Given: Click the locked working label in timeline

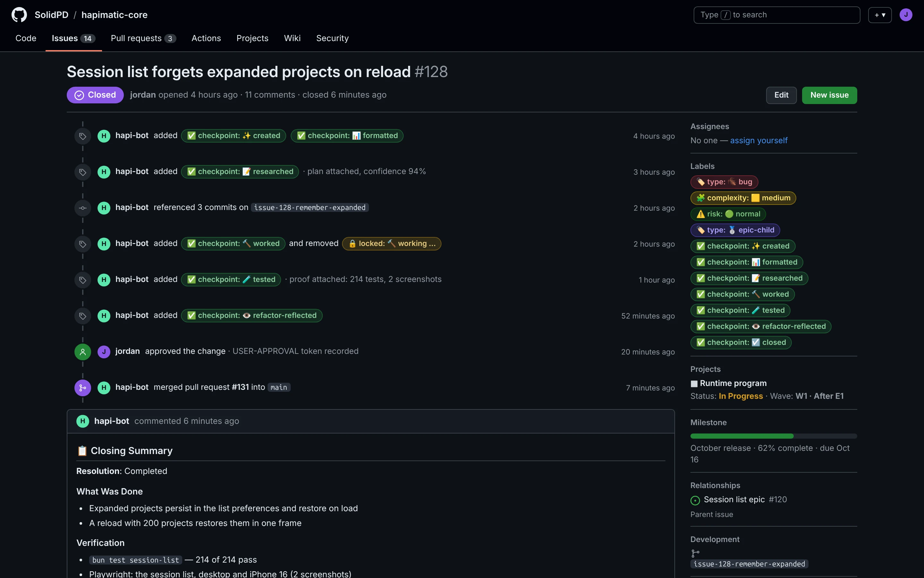Looking at the screenshot, I should click(391, 244).
